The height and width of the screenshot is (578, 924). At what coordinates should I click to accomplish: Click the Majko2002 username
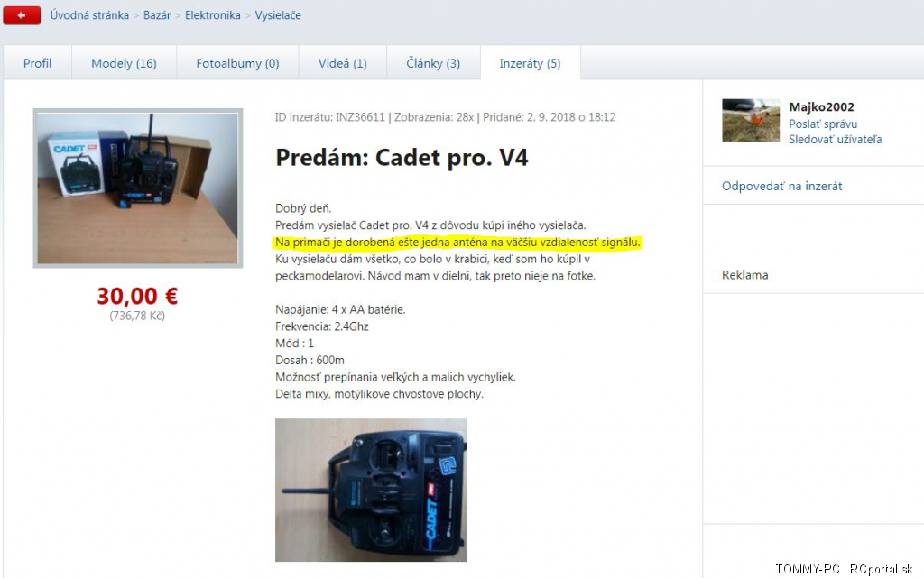821,106
